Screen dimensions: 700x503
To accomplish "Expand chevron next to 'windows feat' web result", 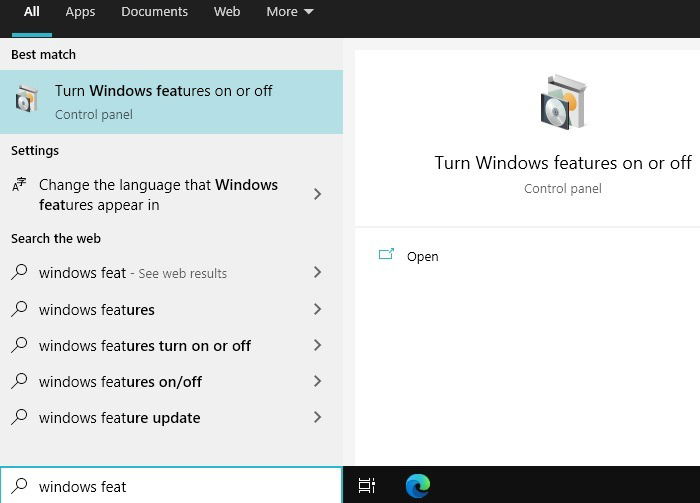I will [317, 272].
